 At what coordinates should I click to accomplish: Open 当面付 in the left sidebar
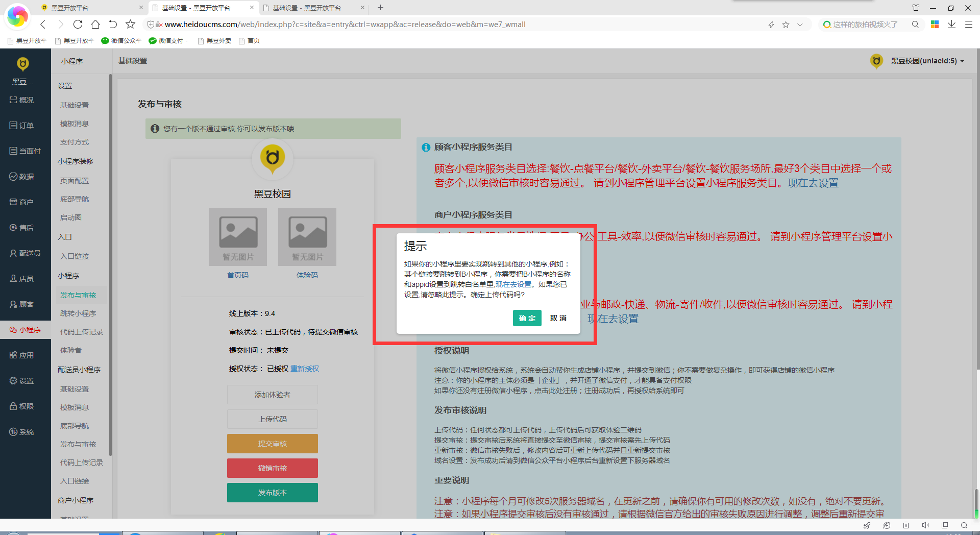pos(25,151)
